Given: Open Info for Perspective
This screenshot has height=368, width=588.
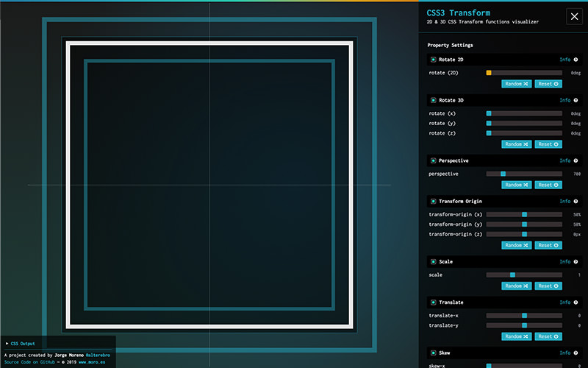Looking at the screenshot, I should tap(564, 160).
